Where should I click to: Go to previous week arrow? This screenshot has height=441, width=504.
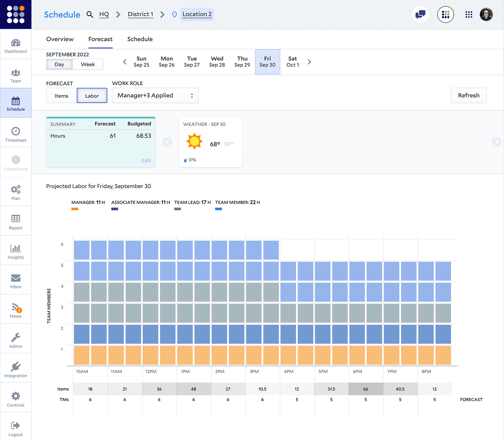coord(125,62)
